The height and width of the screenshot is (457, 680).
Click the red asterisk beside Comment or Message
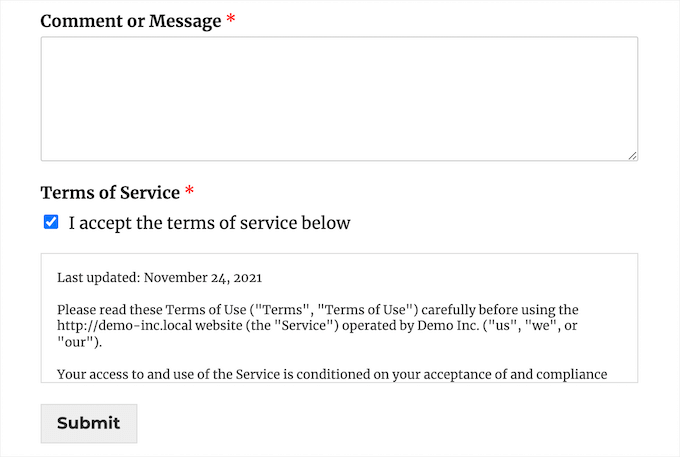231,18
